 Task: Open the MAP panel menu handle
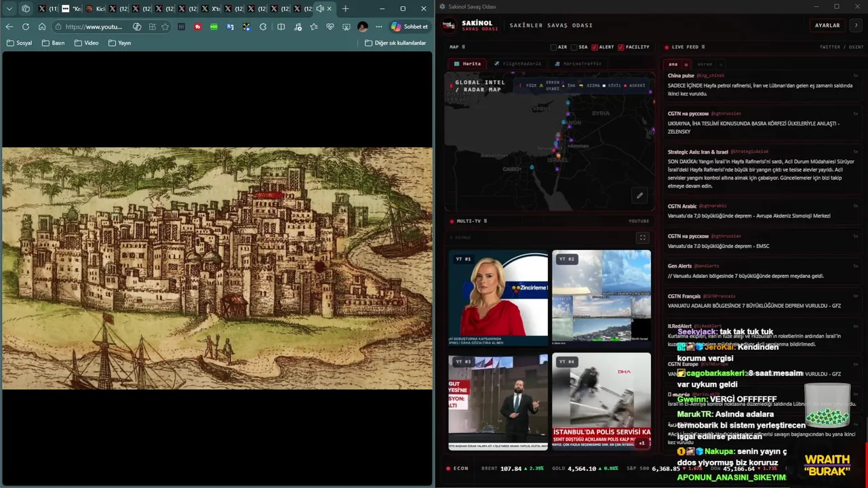(x=463, y=47)
